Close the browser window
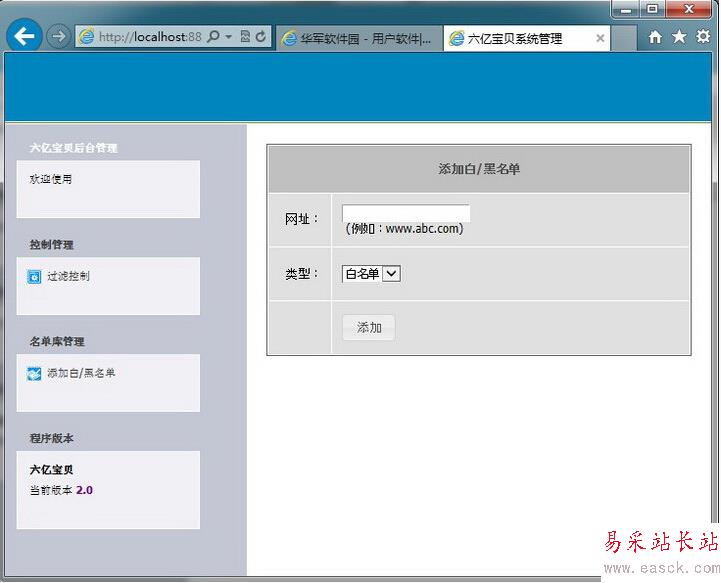The image size is (721, 583). (688, 9)
